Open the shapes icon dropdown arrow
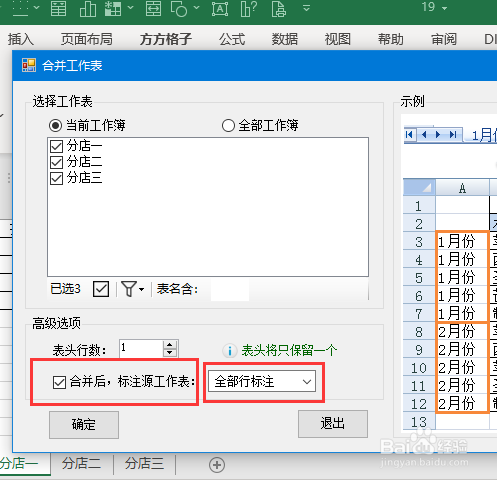Image resolution: width=497 pixels, height=480 pixels. pos(197,7)
